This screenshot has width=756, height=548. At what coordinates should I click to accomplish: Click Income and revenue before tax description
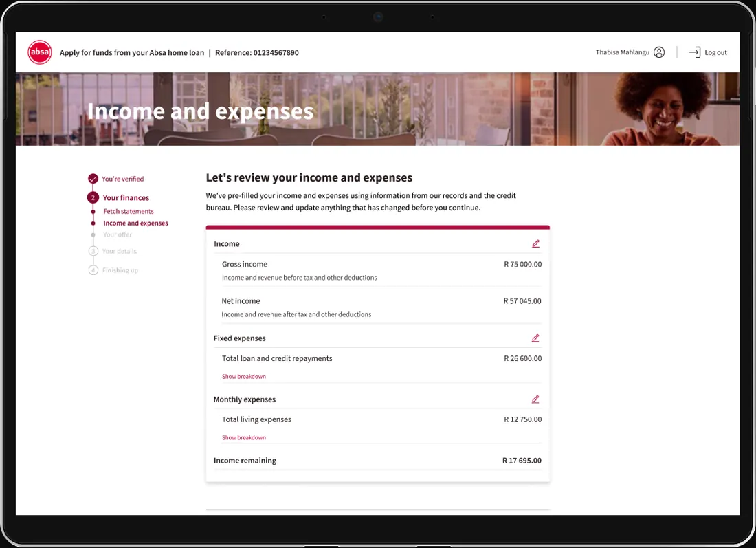tap(300, 278)
